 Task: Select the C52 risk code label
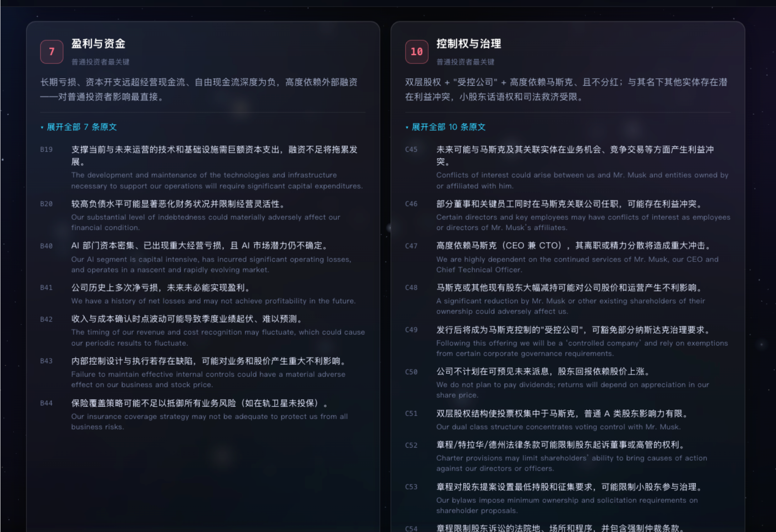(411, 445)
